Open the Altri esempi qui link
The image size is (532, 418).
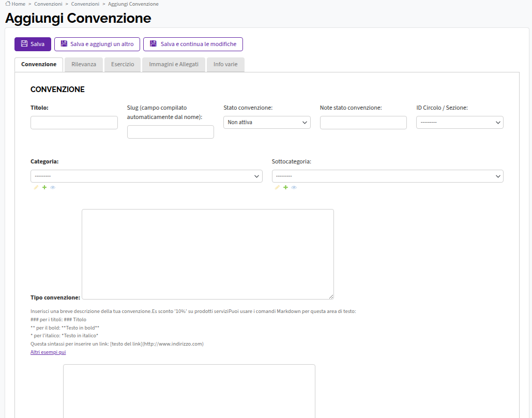48,352
